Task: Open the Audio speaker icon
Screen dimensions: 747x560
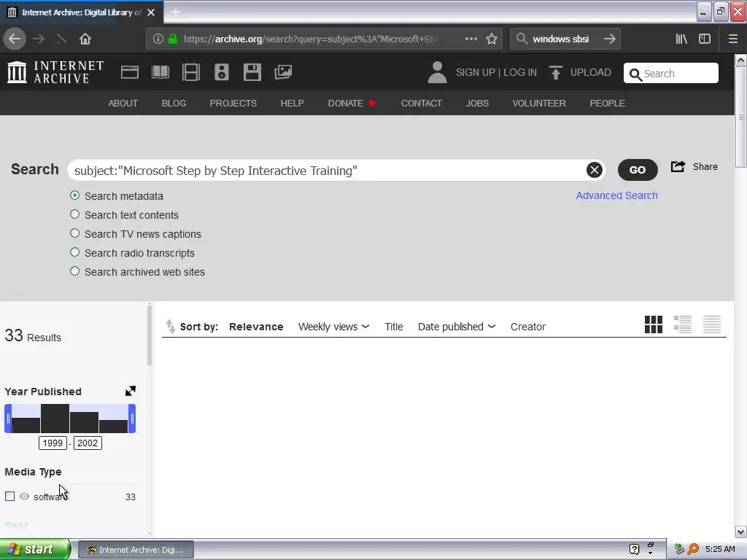Action: click(x=222, y=72)
